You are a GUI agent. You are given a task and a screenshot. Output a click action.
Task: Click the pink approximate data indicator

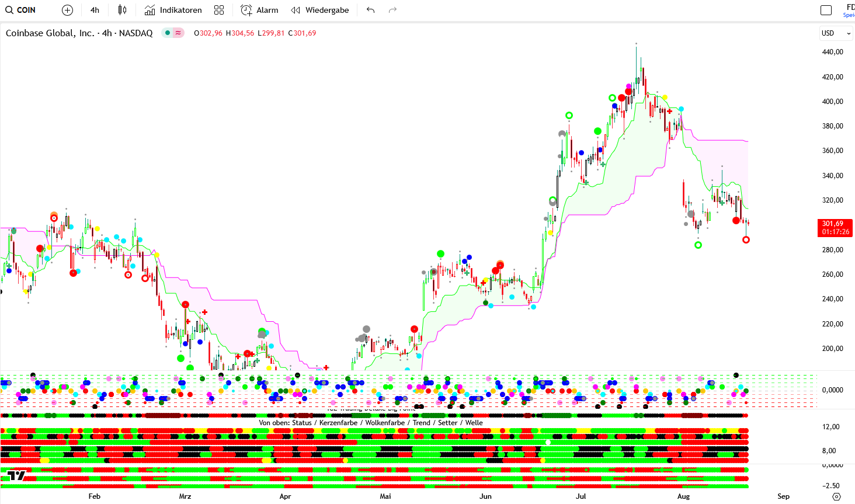click(x=178, y=33)
